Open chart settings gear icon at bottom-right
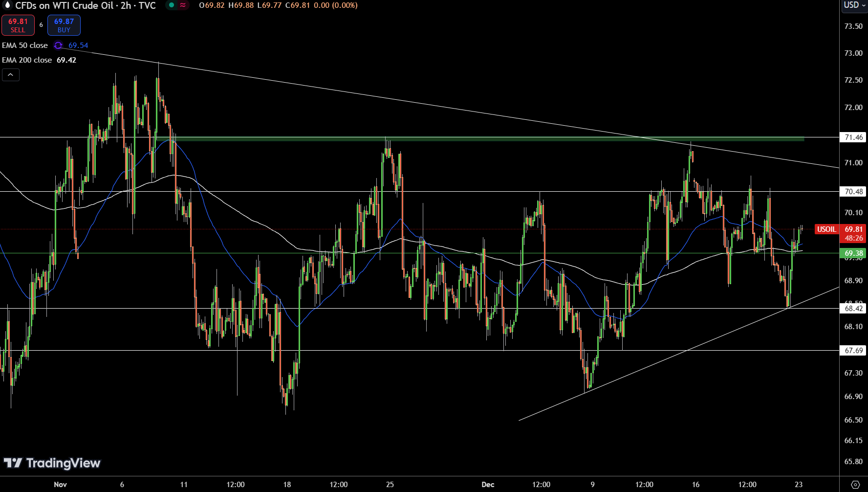Viewport: 868px width, 492px height. click(855, 485)
